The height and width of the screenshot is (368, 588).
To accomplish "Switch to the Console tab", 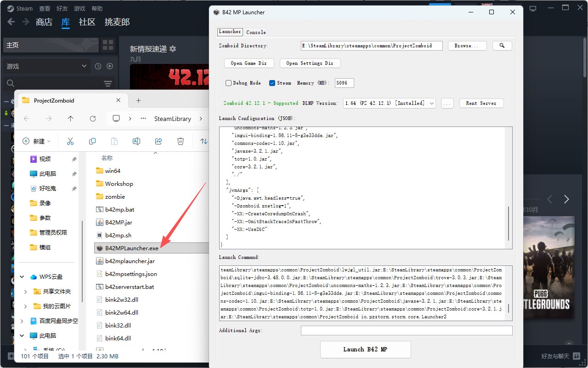I will tap(256, 32).
